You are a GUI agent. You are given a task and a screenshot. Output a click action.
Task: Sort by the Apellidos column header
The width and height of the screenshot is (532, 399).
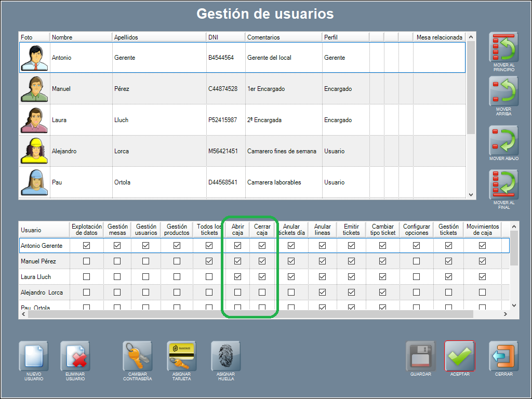158,37
